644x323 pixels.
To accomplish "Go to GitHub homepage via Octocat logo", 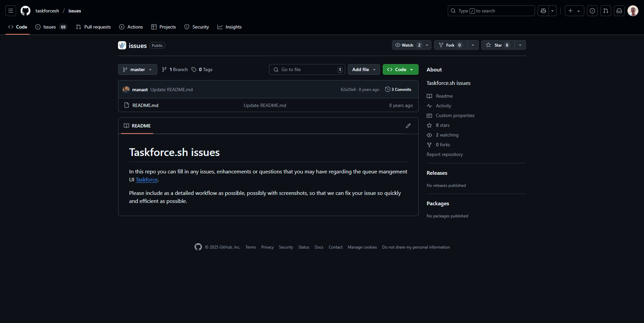I will point(25,11).
